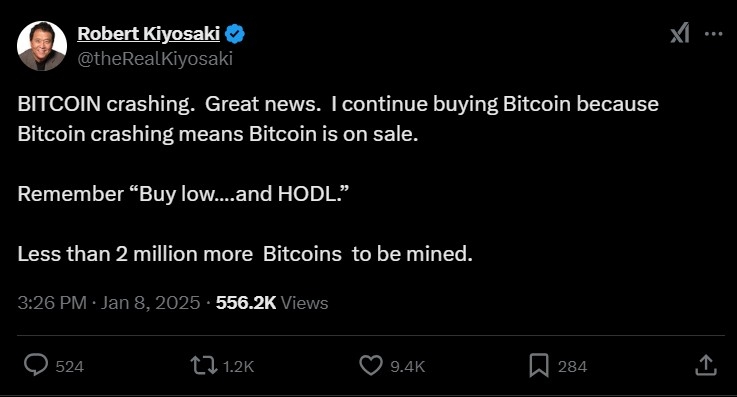737x397 pixels.
Task: Click the 524 replies count
Action: 70,366
